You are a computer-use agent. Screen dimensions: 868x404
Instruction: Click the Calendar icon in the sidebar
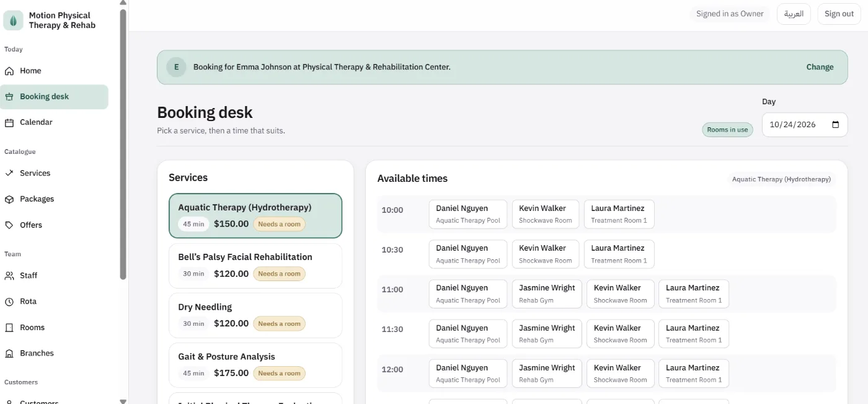click(x=9, y=123)
